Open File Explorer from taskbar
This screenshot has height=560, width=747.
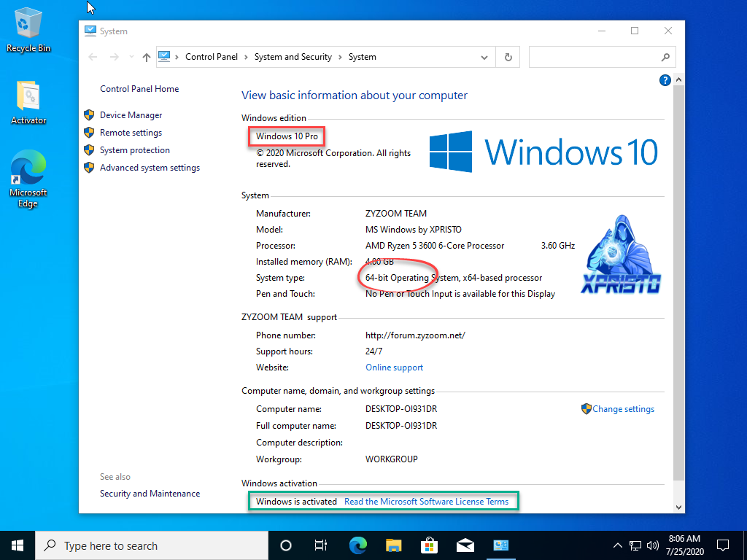tap(393, 545)
